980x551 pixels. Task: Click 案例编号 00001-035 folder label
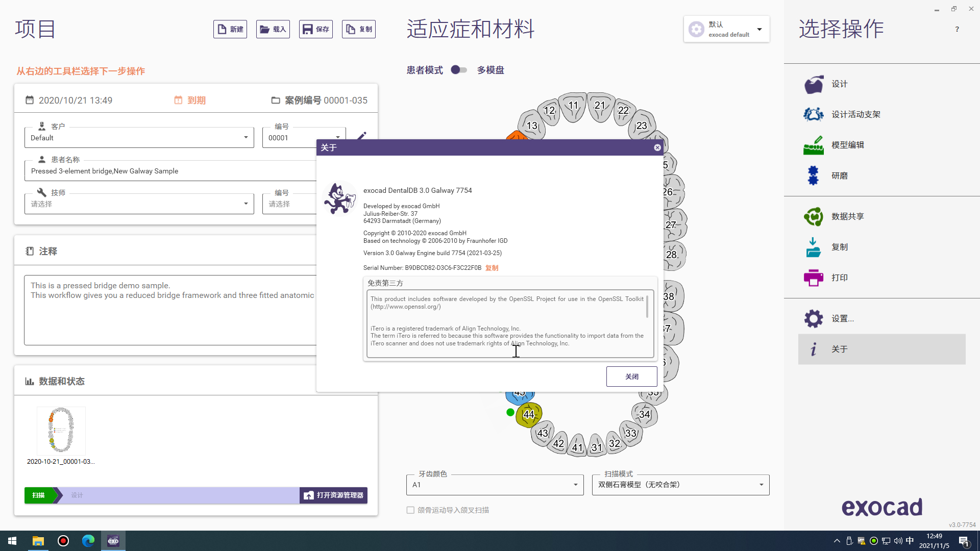(319, 101)
